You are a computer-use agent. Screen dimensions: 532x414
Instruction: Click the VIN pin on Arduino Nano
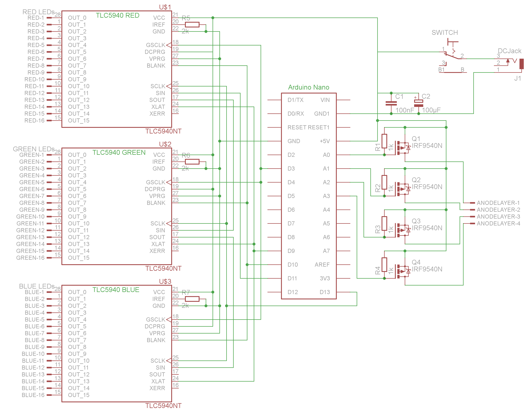pos(343,100)
